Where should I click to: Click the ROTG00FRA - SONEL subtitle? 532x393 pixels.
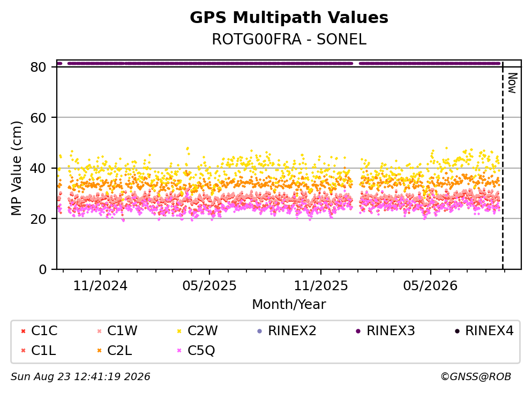289,40
